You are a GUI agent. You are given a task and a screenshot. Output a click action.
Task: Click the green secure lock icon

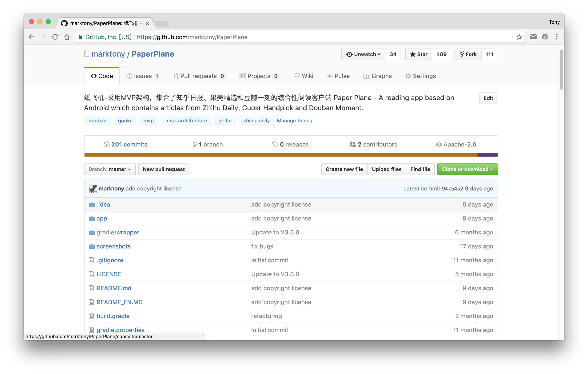(x=80, y=37)
